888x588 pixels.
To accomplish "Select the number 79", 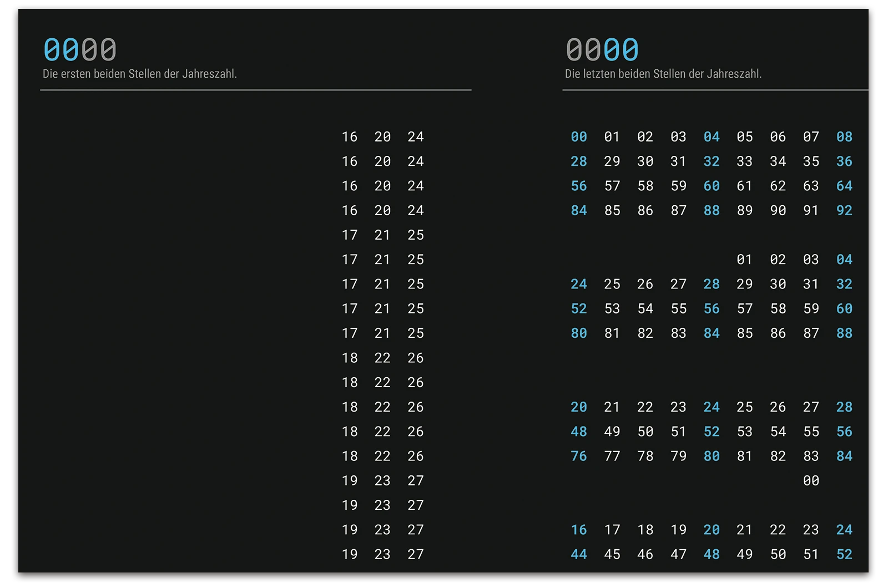I will 678,456.
